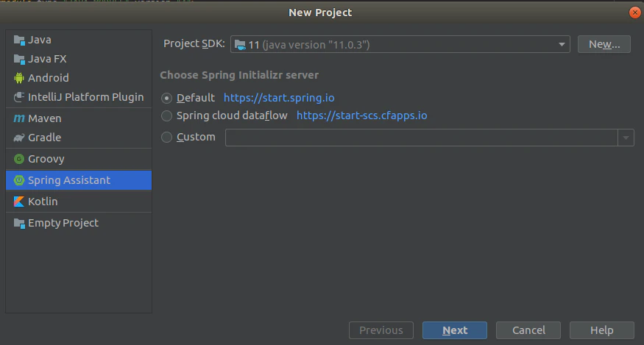Close the New Project dialog

[x=635, y=13]
